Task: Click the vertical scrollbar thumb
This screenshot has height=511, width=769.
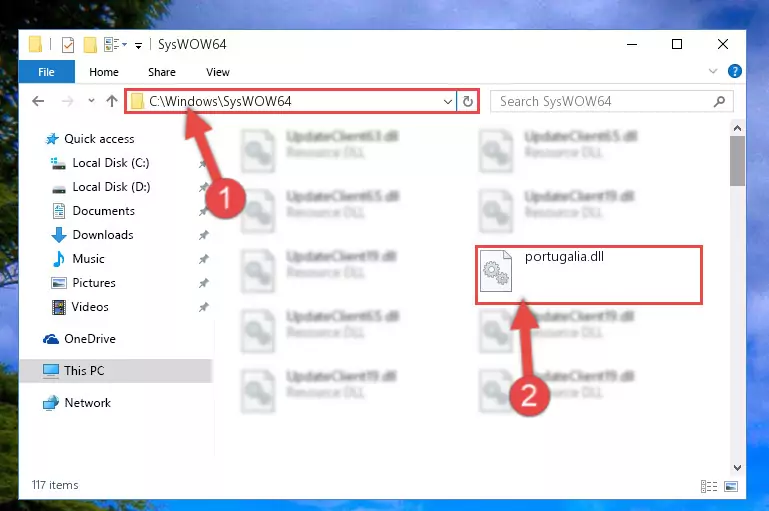Action: [x=737, y=161]
